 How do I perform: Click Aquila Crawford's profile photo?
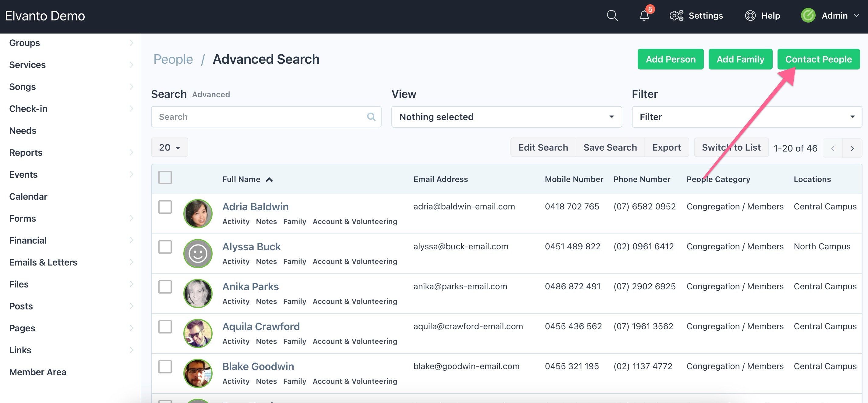[198, 333]
